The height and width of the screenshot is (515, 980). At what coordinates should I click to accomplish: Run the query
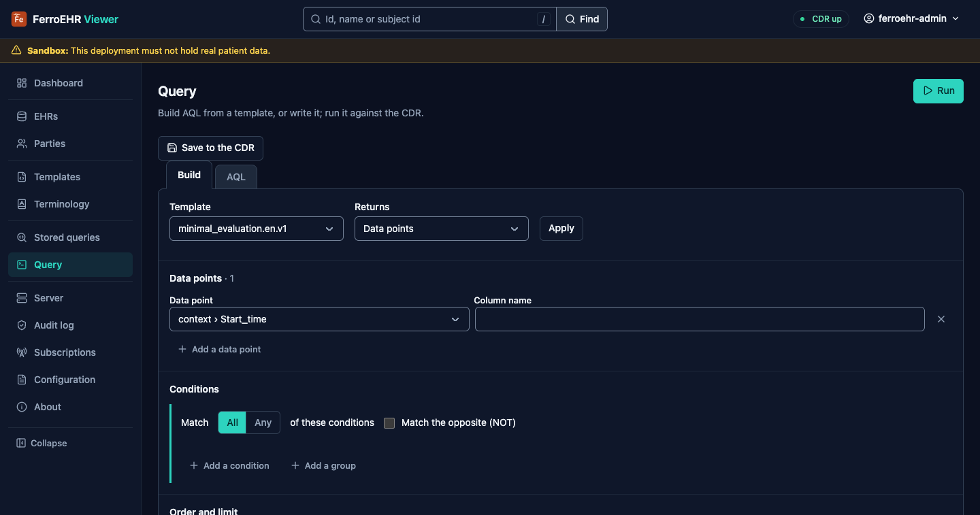click(x=938, y=90)
